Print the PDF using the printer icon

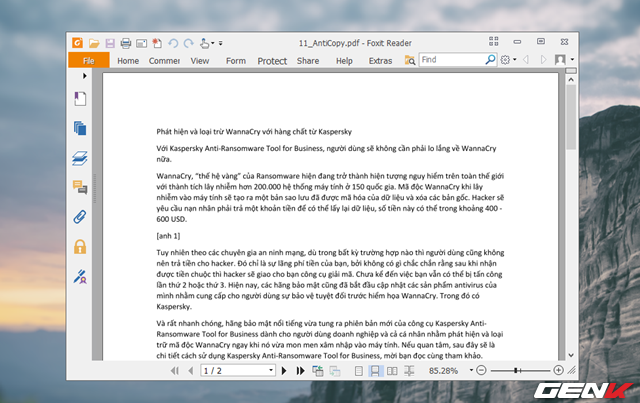click(126, 43)
